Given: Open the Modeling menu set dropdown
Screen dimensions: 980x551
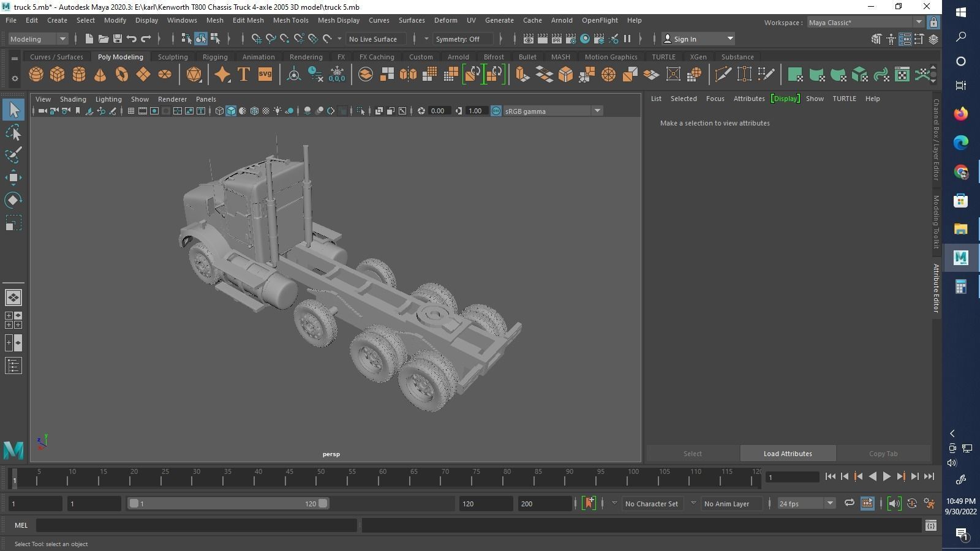Looking at the screenshot, I should tap(38, 39).
